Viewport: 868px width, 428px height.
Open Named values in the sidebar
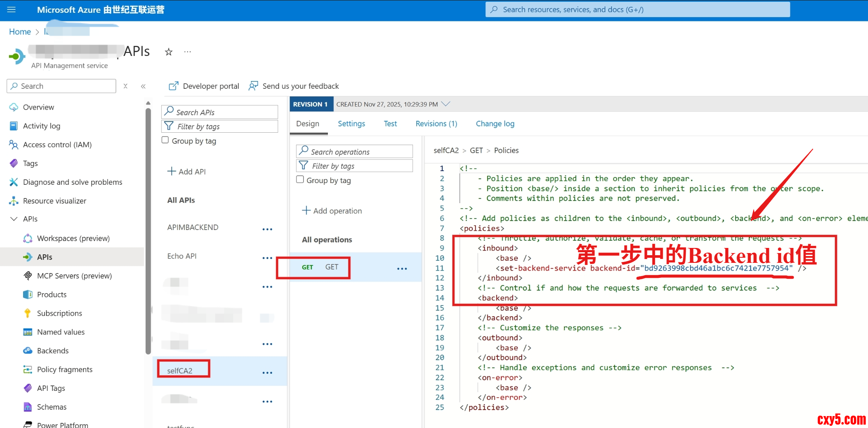tap(61, 332)
